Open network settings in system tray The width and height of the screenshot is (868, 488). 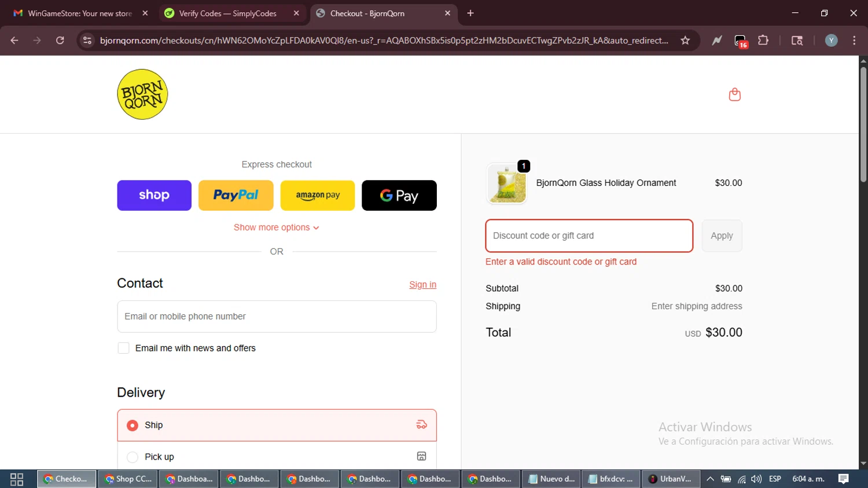coord(741,479)
